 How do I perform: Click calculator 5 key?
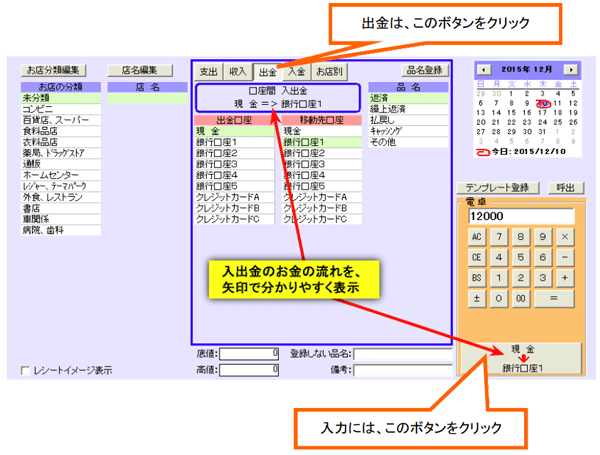click(x=521, y=258)
